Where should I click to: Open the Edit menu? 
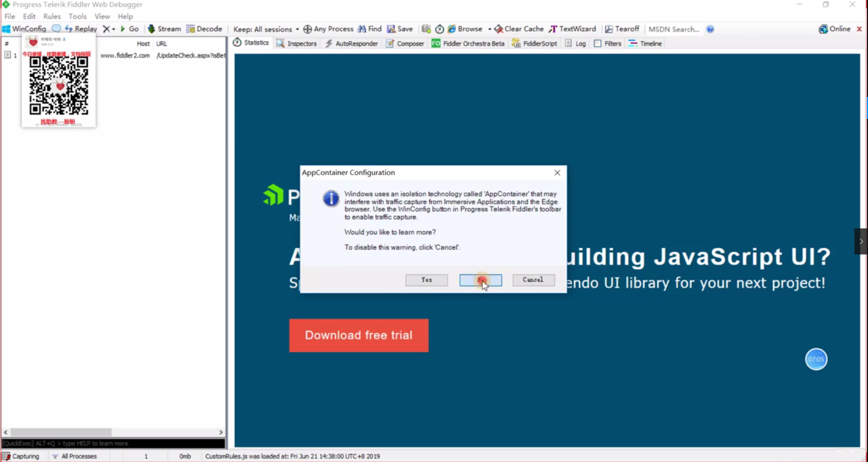(x=29, y=16)
